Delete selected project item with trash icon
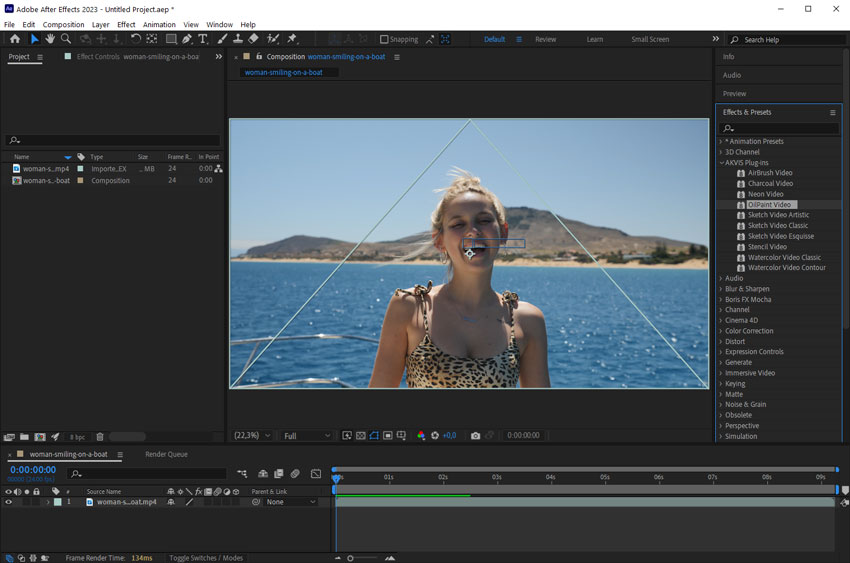 100,437
